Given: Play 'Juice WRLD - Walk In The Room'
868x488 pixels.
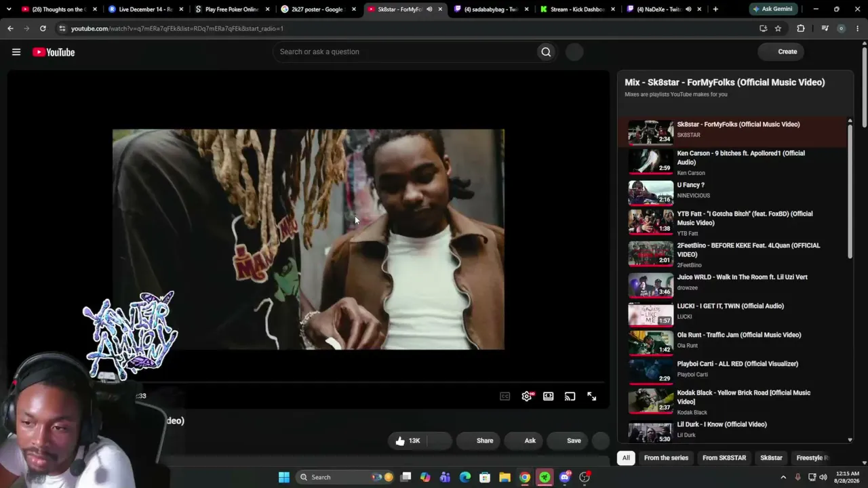Looking at the screenshot, I should click(x=732, y=285).
